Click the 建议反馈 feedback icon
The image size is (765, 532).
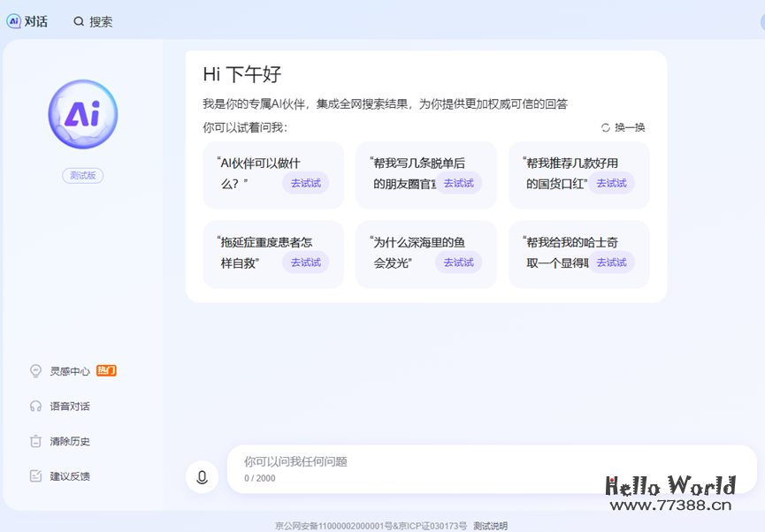[x=35, y=475]
